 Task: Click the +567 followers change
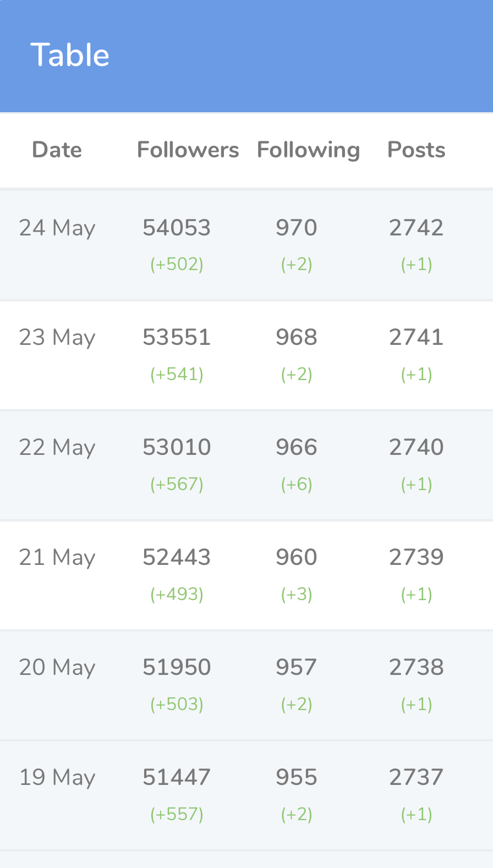(x=177, y=485)
